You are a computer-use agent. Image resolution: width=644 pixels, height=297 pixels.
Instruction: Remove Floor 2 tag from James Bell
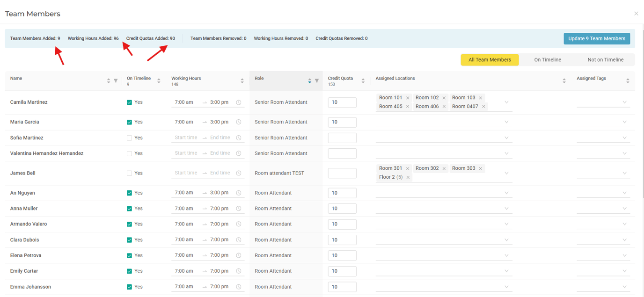click(408, 177)
